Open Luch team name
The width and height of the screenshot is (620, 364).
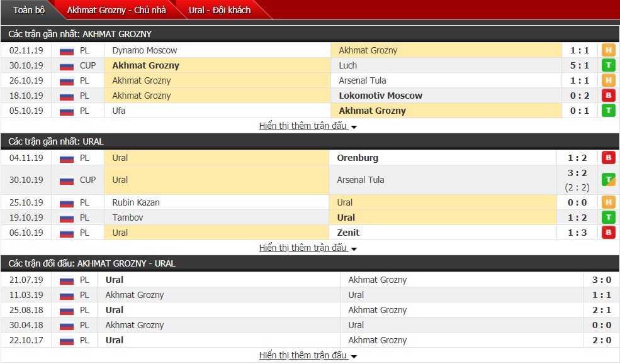pos(347,65)
